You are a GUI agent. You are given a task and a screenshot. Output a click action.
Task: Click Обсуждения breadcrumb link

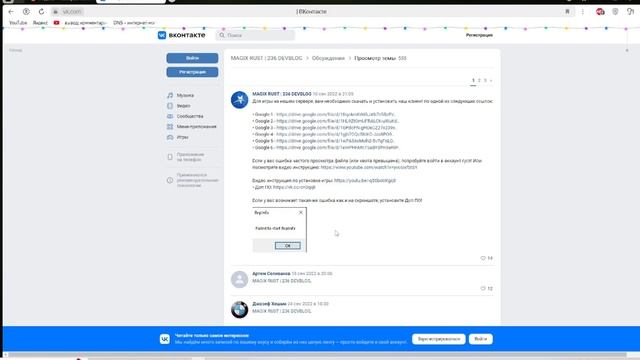[x=328, y=58]
